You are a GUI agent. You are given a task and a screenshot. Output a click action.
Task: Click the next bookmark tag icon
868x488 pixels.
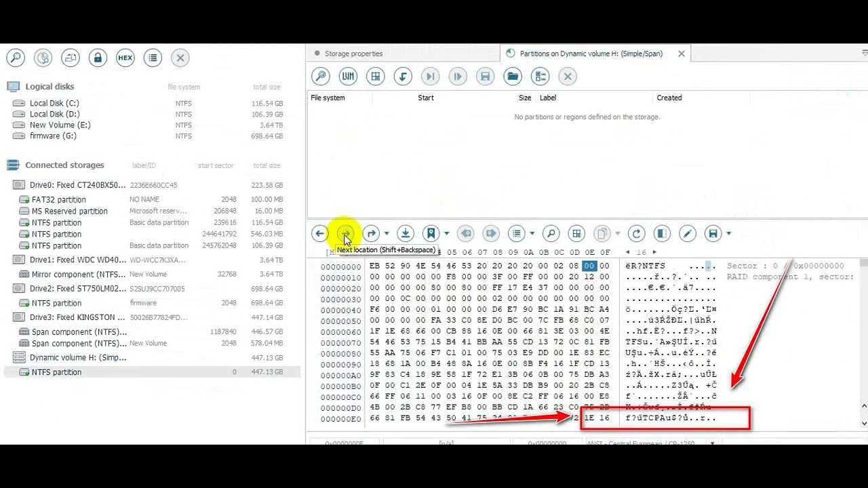(x=492, y=234)
